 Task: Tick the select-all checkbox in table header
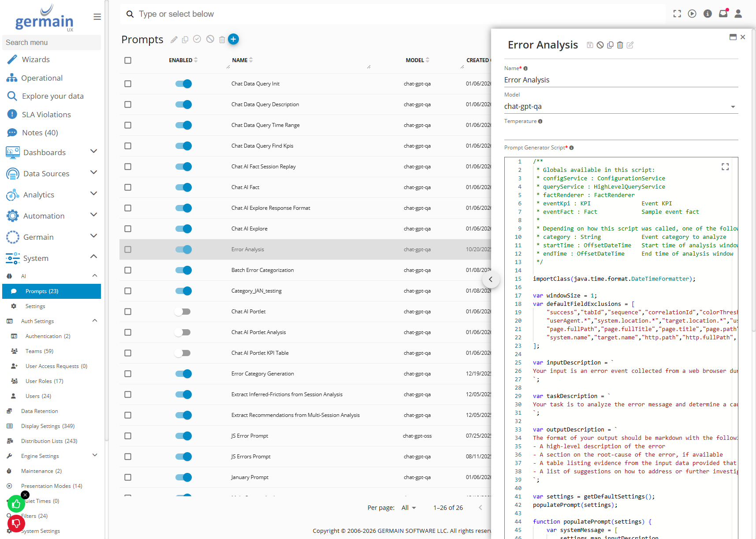tap(128, 60)
